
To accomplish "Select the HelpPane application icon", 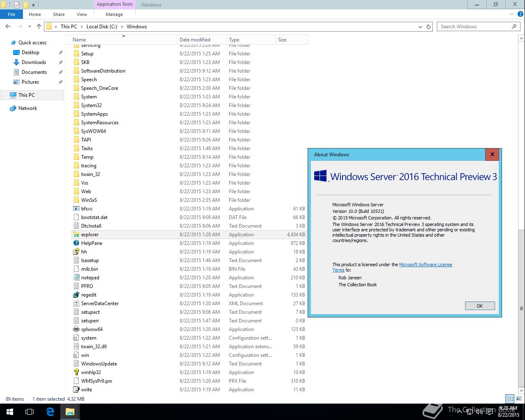I will [x=76, y=243].
